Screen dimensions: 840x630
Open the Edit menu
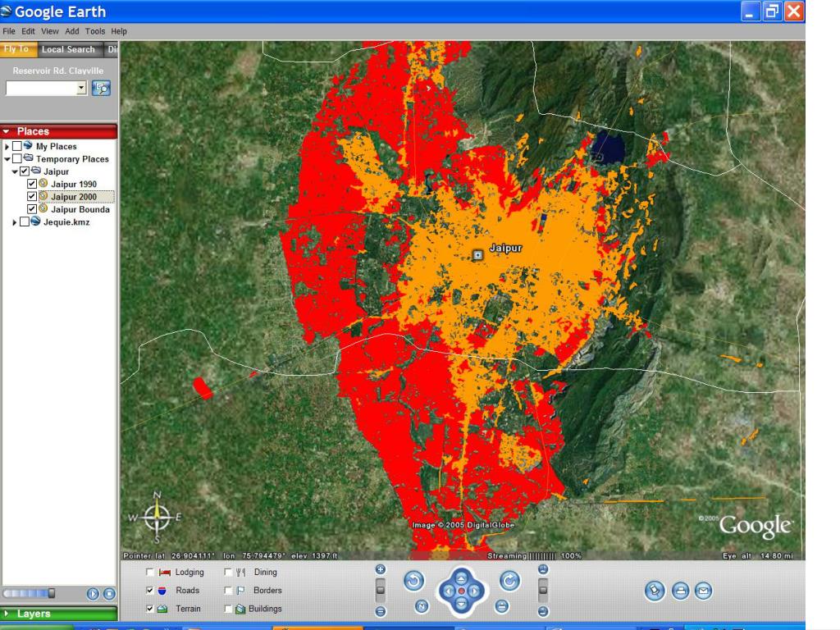point(28,31)
